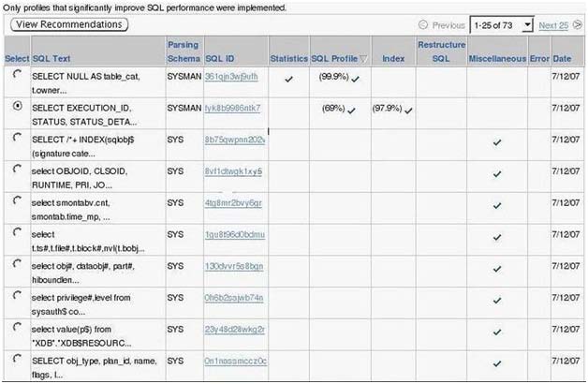The image size is (588, 384).
Task: Open SQL ID link 23y48d28wkg2r
Action: [x=234, y=329]
